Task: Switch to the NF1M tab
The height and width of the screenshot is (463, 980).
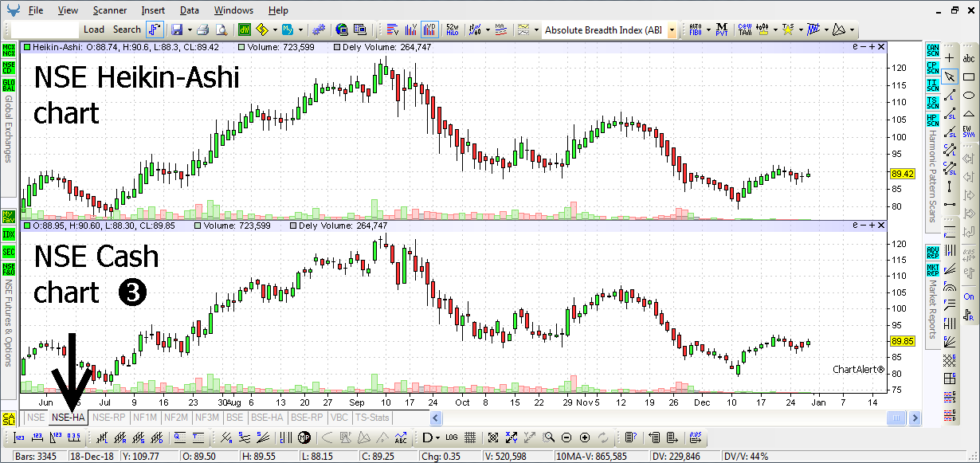Action: click(x=145, y=417)
